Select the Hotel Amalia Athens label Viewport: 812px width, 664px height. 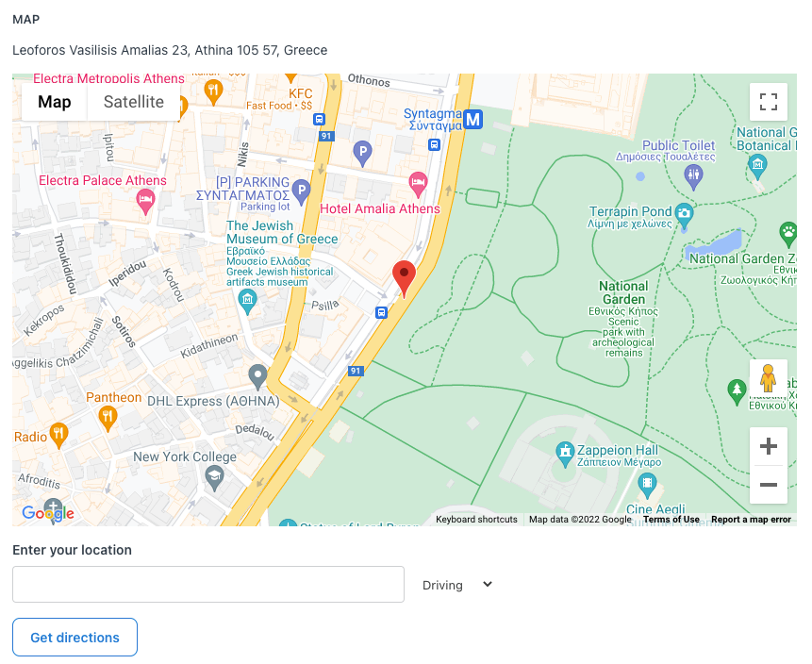[380, 208]
